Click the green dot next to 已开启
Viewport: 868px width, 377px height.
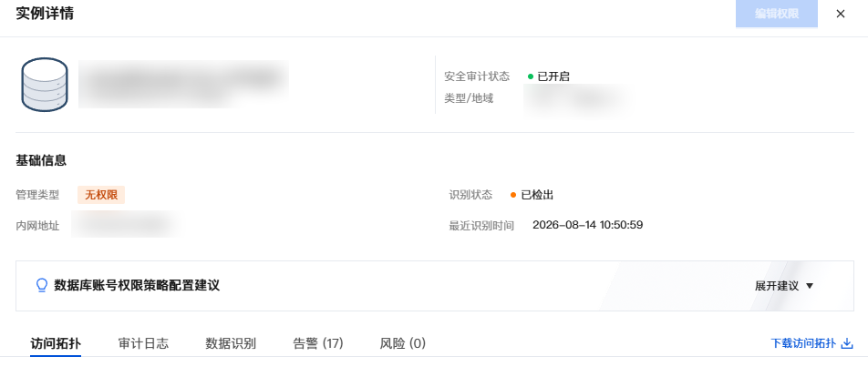click(531, 76)
